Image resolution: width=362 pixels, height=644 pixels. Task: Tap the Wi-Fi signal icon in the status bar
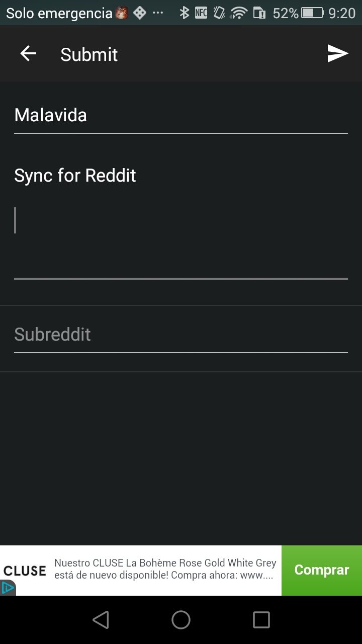coord(238,13)
